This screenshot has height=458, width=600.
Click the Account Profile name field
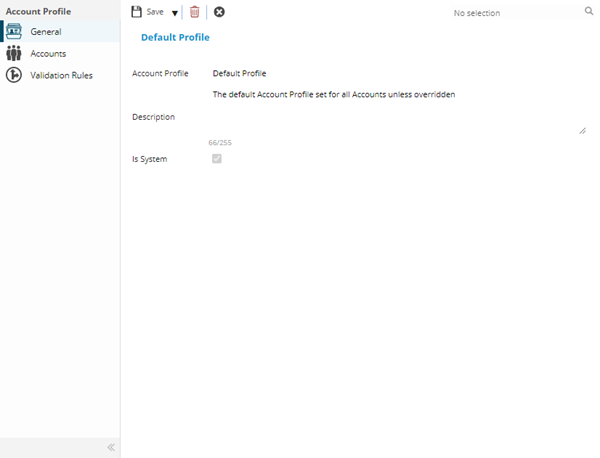pos(395,73)
